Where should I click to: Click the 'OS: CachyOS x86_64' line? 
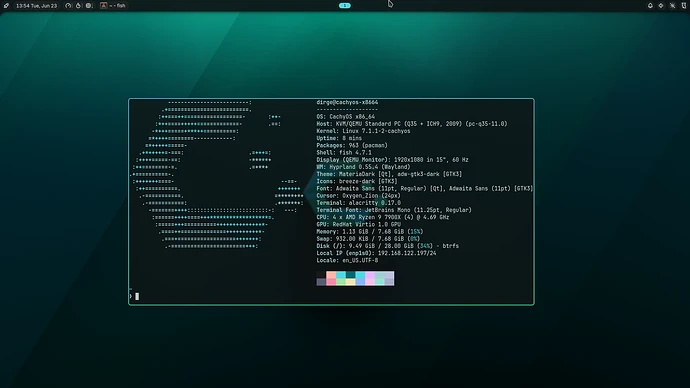[345, 117]
